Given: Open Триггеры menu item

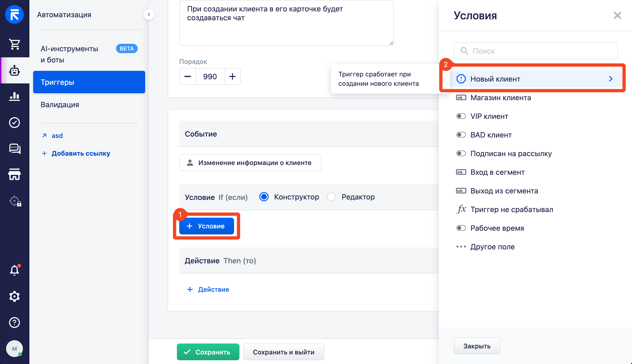Looking at the screenshot, I should [89, 82].
